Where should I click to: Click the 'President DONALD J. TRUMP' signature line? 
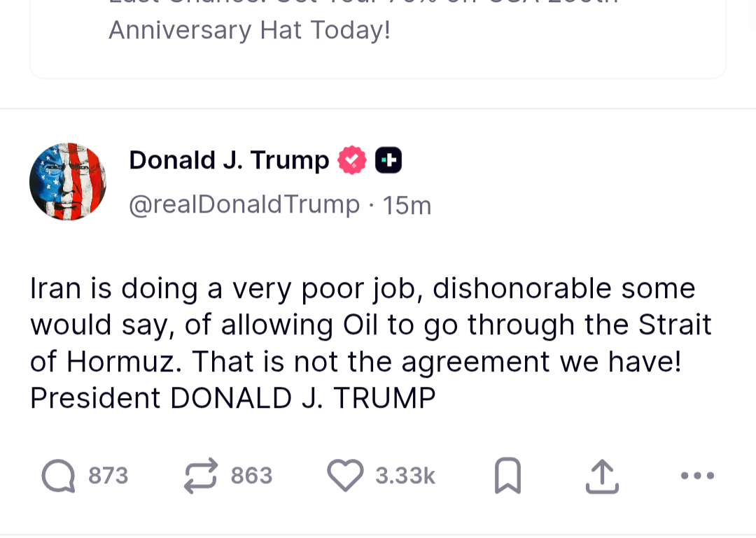232,398
